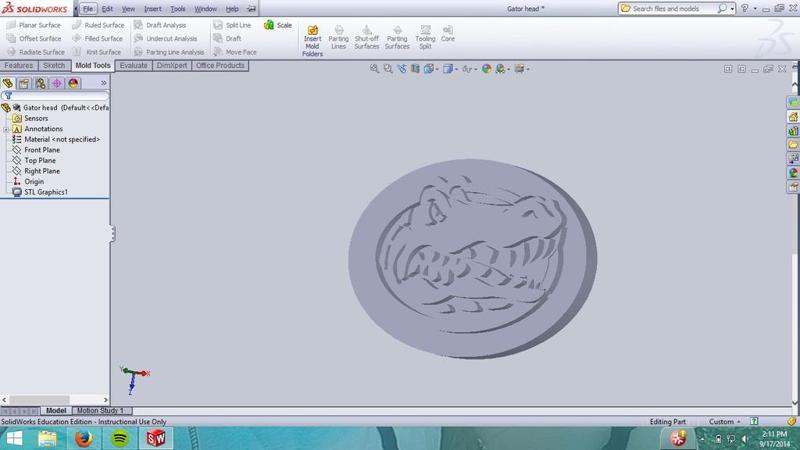
Task: Select Front Plane in the tree
Action: click(x=36, y=150)
